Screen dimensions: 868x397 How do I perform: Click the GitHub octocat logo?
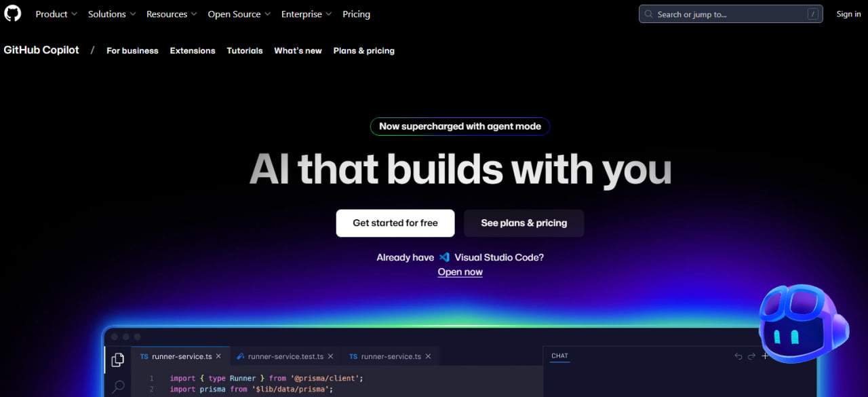(x=13, y=14)
